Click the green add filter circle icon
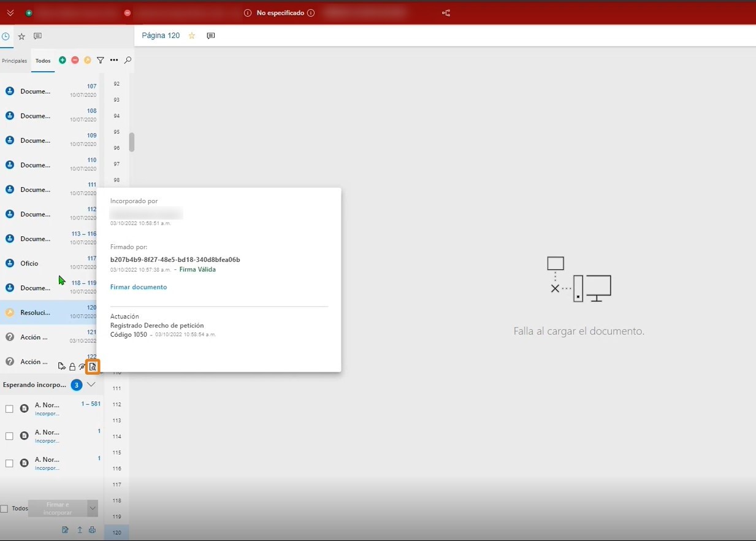 pos(63,60)
